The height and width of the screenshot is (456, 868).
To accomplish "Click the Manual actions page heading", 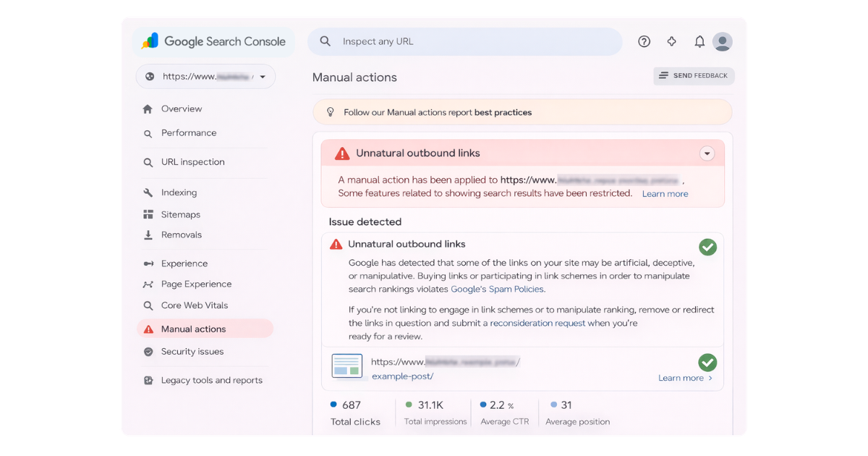I will [354, 77].
